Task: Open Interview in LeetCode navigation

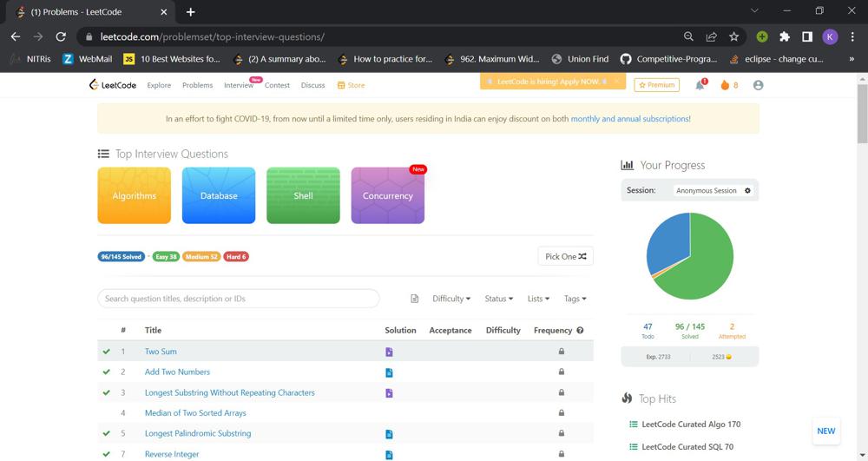Action: click(239, 85)
